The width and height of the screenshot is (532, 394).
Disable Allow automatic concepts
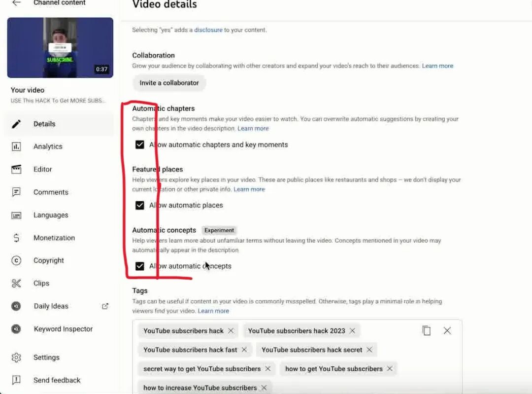140,266
